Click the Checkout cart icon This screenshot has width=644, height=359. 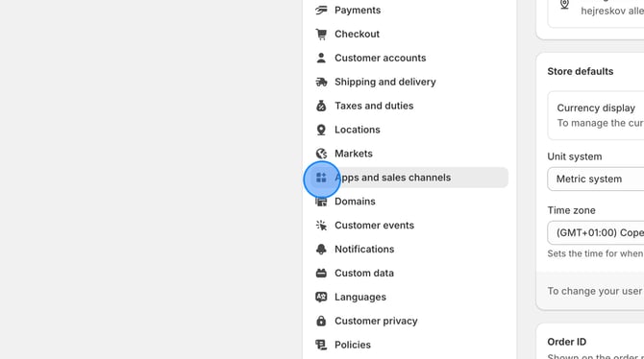point(321,34)
